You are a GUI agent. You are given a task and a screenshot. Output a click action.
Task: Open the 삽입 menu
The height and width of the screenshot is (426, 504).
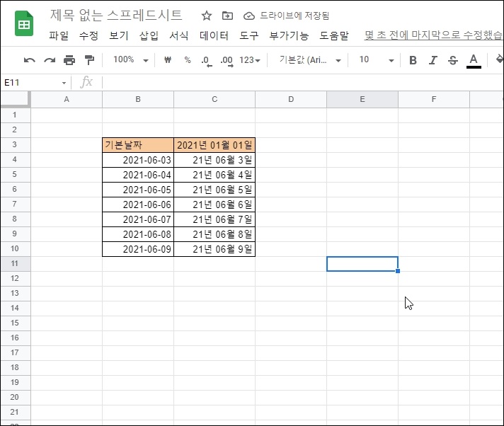click(149, 35)
